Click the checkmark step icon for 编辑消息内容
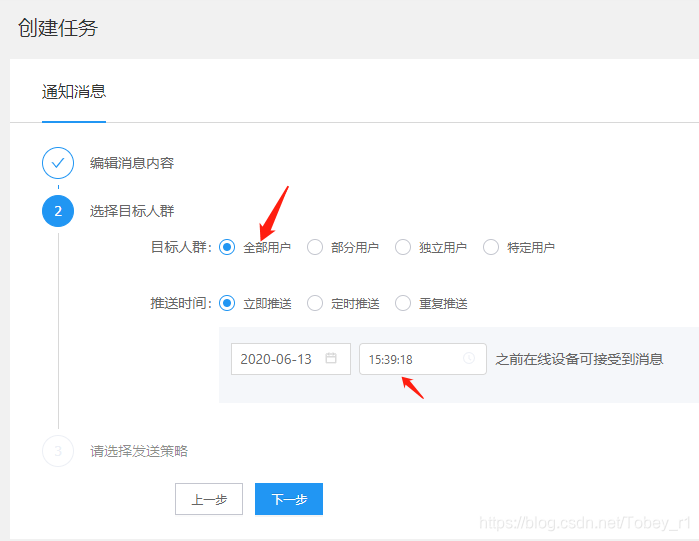699x541 pixels. (x=58, y=163)
